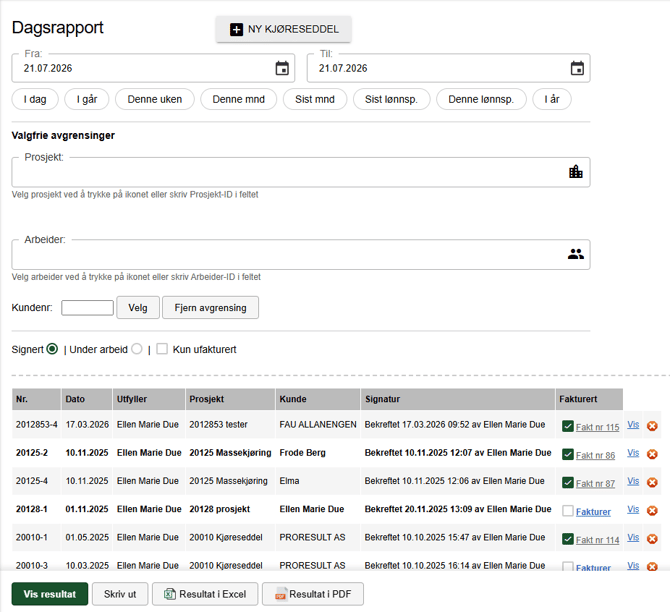Click the Elma customer cell
The width and height of the screenshot is (670, 612).
tap(318, 481)
